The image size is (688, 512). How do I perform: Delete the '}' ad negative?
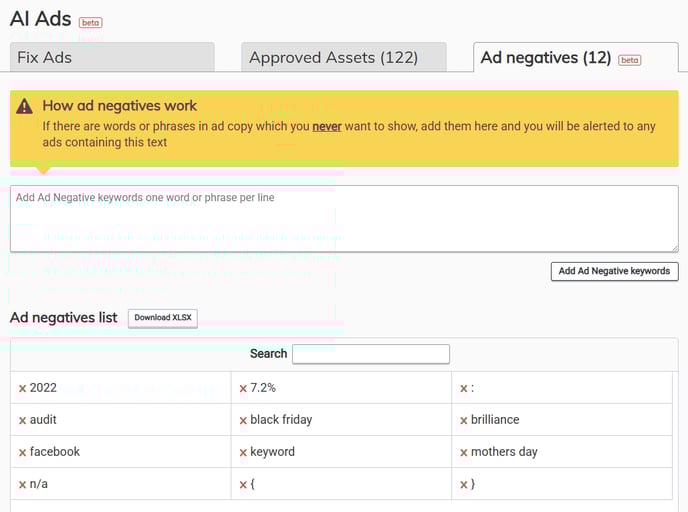(x=464, y=484)
